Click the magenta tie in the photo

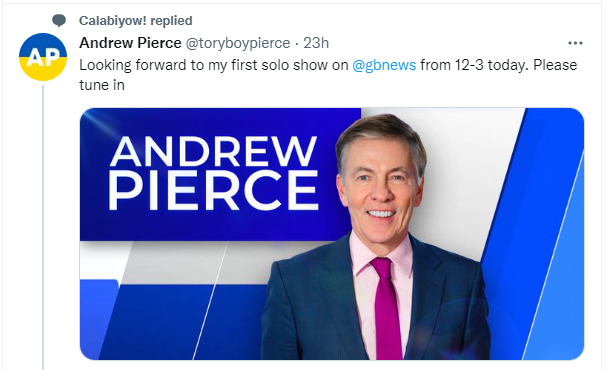point(386,308)
